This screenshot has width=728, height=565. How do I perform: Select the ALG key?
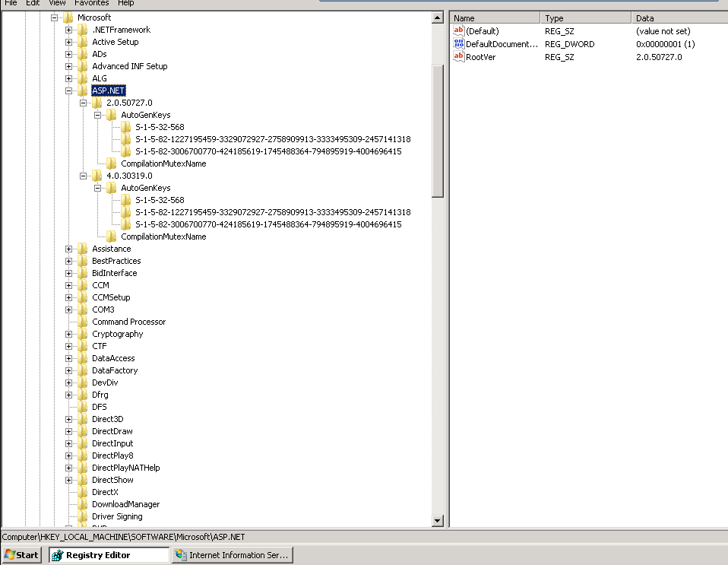[x=100, y=78]
